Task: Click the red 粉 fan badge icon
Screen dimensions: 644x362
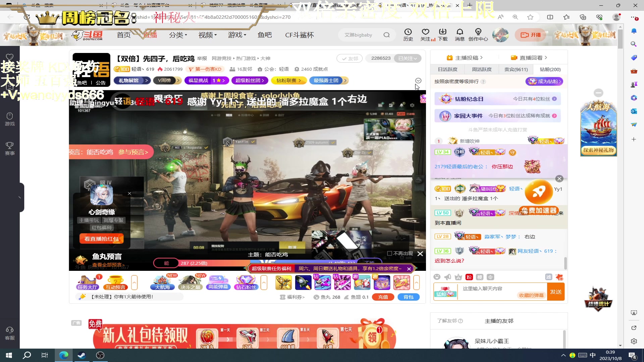Action: tap(469, 277)
